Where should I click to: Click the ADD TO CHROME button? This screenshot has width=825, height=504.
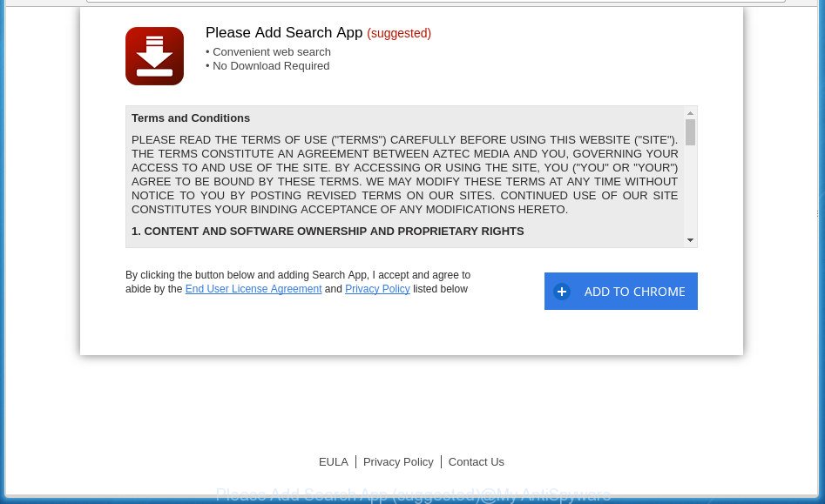click(621, 291)
